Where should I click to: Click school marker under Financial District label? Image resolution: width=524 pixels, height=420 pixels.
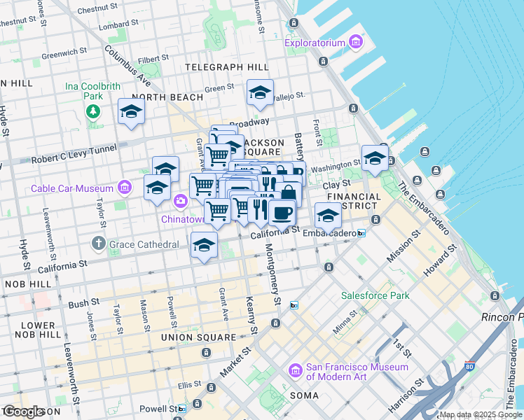point(328,217)
